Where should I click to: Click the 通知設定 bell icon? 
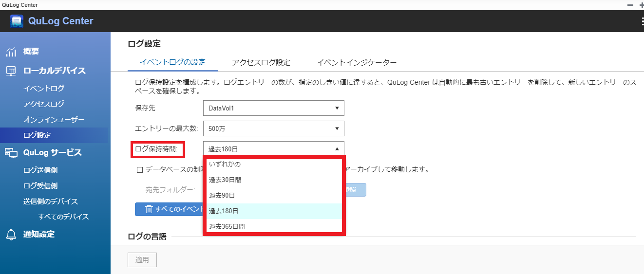[x=11, y=235]
